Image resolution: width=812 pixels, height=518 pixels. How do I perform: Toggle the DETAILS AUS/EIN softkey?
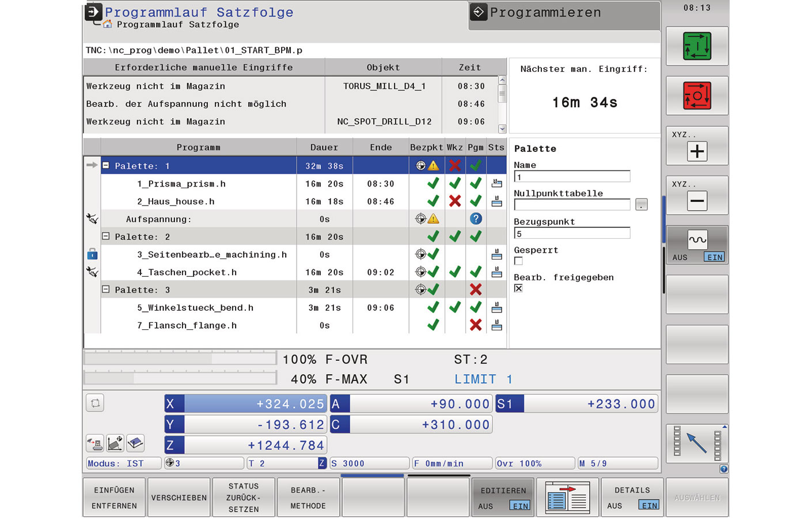(632, 497)
